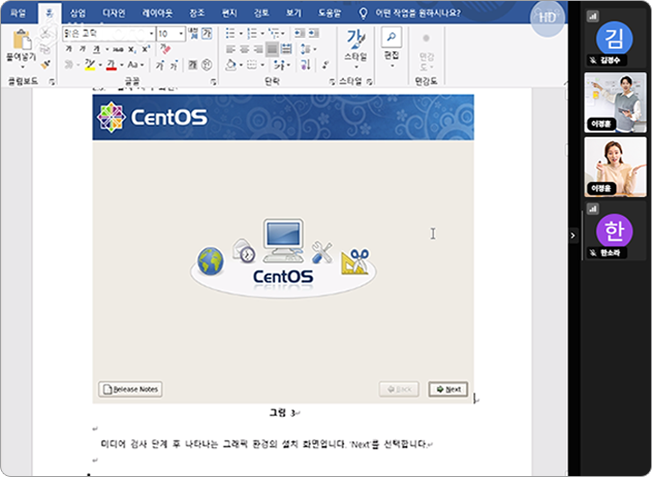The width and height of the screenshot is (652, 477).
Task: Click the CentOS Next button
Action: tap(448, 389)
